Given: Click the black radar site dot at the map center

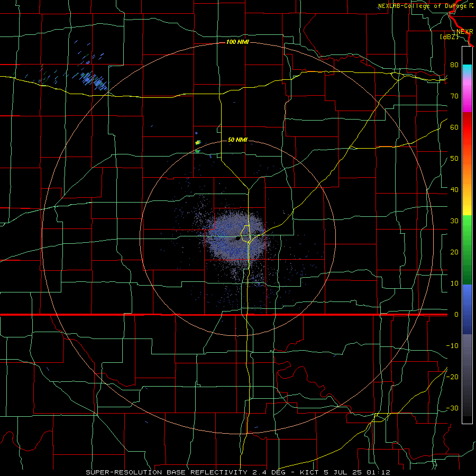Looking at the screenshot, I should point(237,239).
